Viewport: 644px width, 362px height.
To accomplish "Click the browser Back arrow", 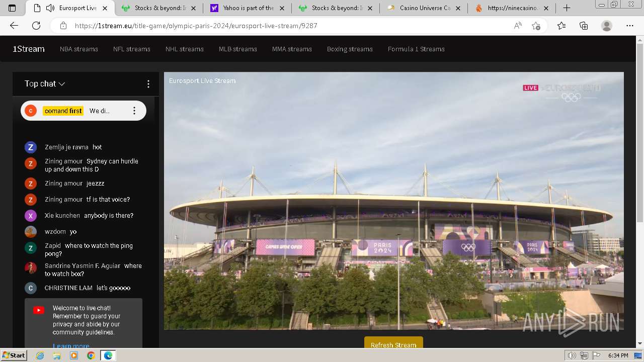I will [x=14, y=26].
